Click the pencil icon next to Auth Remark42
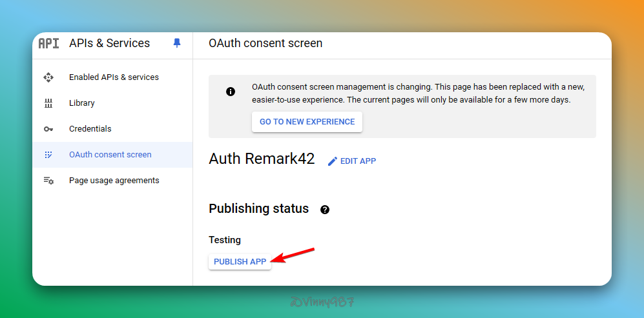This screenshot has height=318, width=644. [333, 161]
